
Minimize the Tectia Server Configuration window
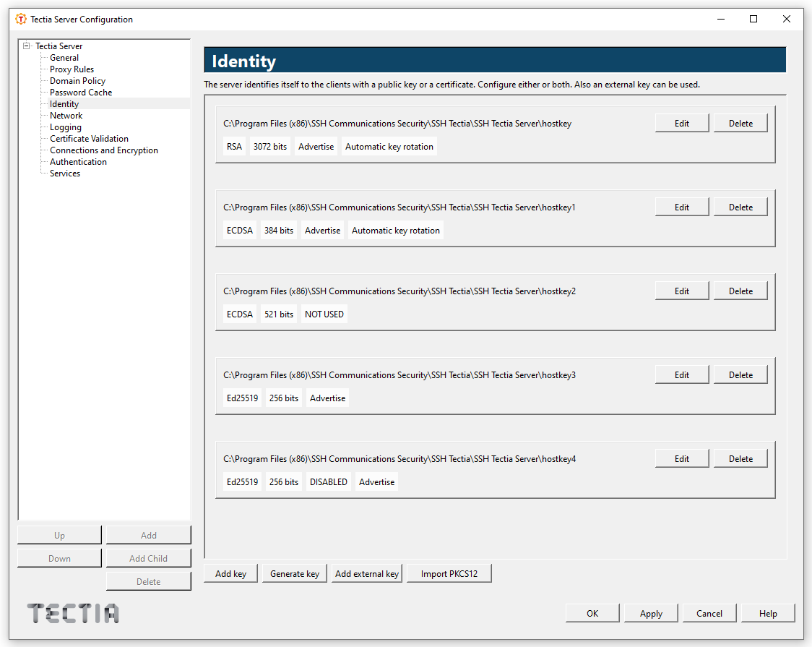721,20
